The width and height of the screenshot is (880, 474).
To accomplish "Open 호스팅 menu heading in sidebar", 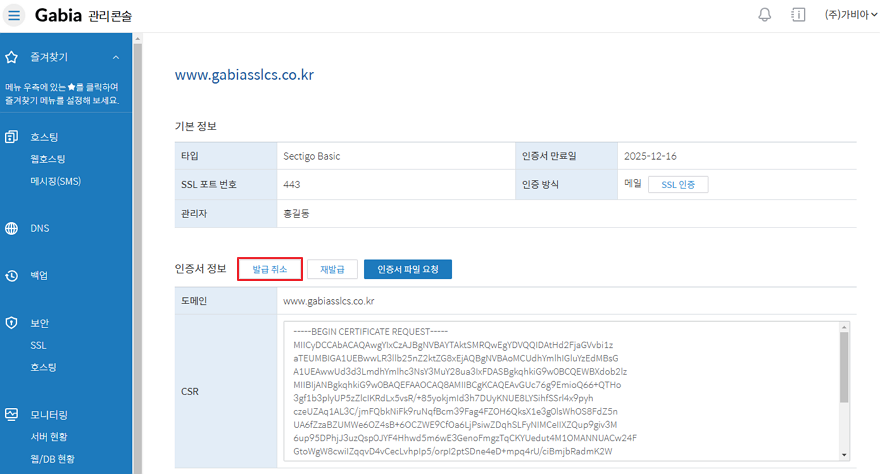I will (44, 137).
